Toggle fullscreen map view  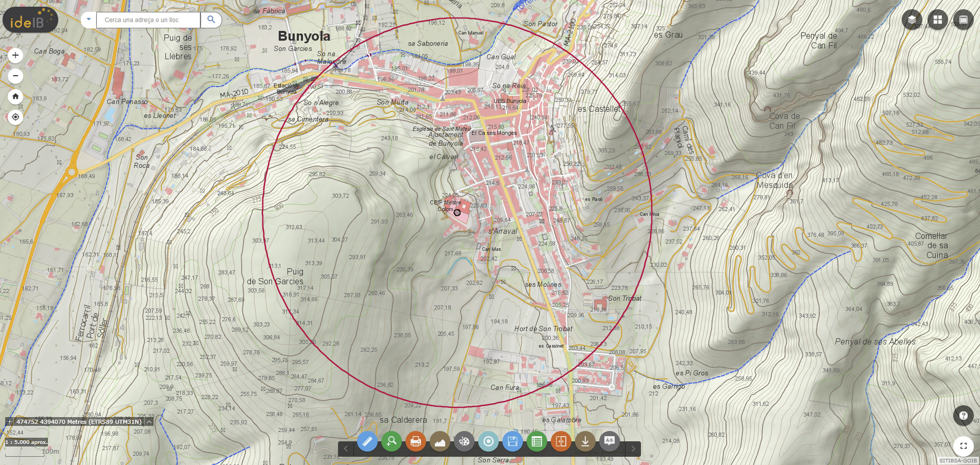[964, 446]
